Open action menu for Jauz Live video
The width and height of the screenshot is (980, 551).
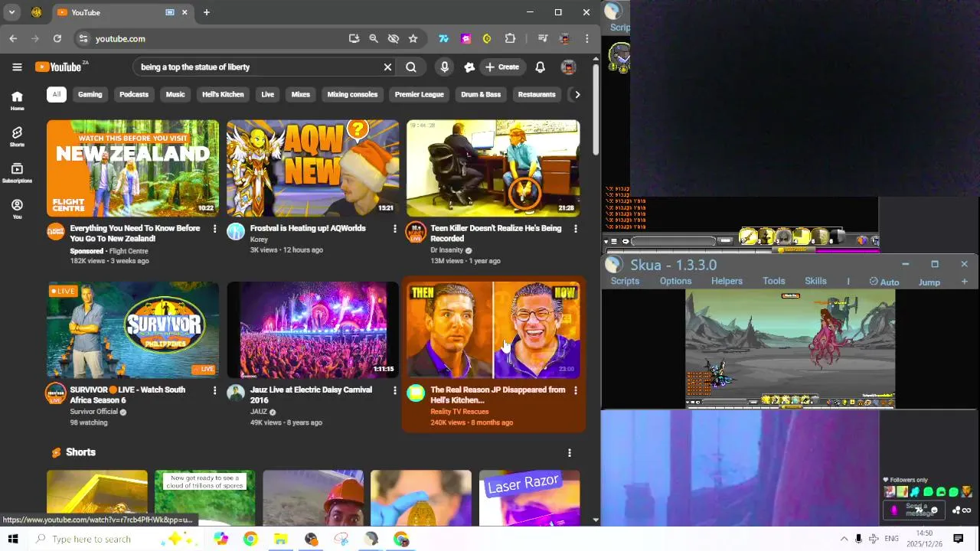pos(395,390)
